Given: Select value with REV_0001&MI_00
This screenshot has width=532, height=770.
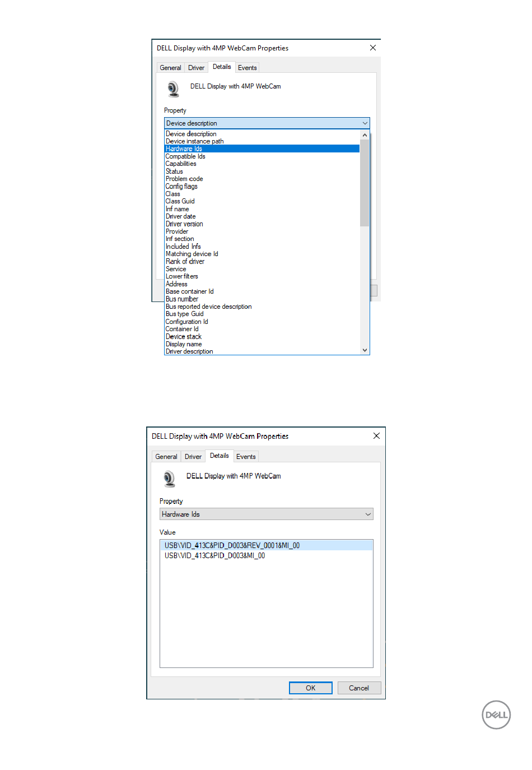Looking at the screenshot, I should (x=267, y=545).
